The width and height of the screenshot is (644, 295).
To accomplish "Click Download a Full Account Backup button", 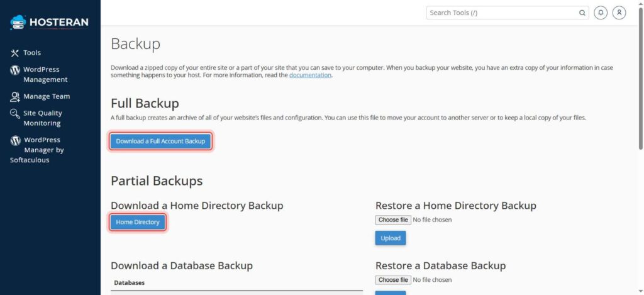I will coord(160,142).
